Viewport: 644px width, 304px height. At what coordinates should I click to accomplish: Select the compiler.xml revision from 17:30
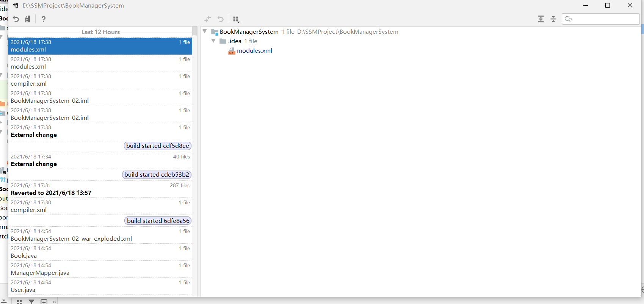100,206
